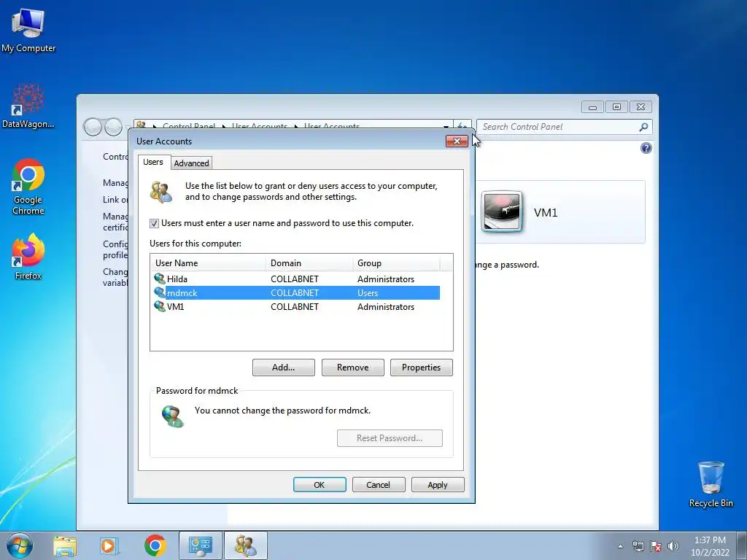Click Hilda's user icon in list
The image size is (747, 560).
point(160,279)
